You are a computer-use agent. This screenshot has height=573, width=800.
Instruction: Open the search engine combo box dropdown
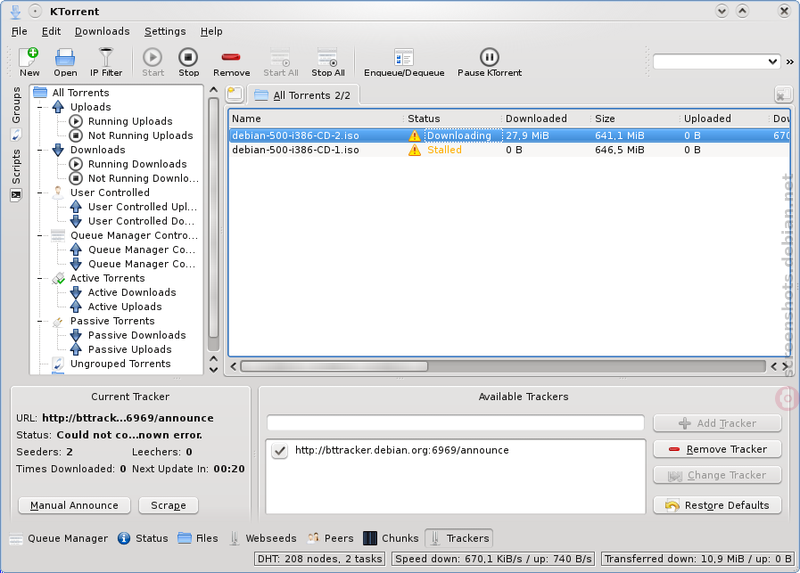tap(772, 62)
